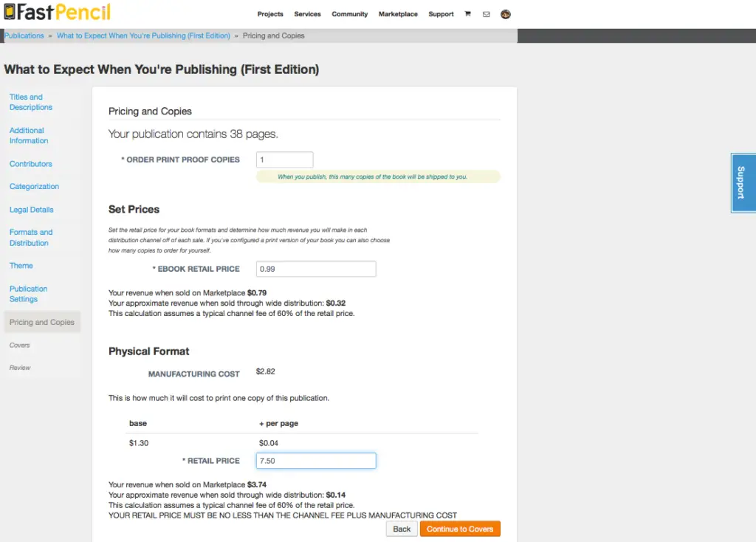Go to Publications breadcrumb link
Screen dimensions: 756x542
(24, 35)
